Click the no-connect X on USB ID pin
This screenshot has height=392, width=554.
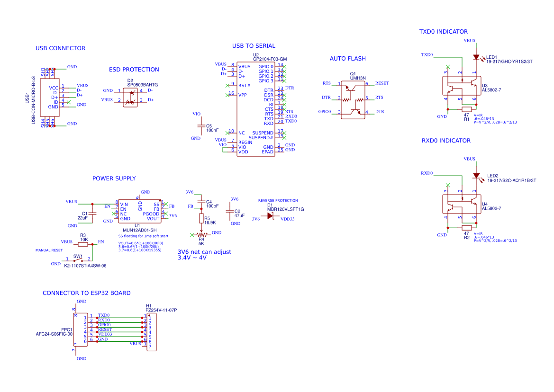(69, 102)
